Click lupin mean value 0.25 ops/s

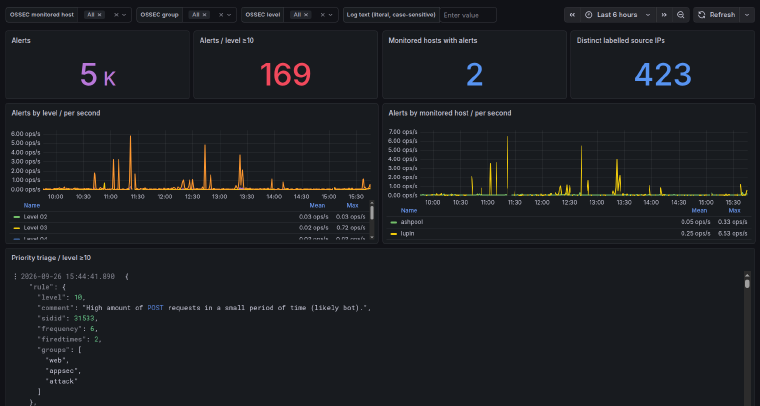(x=696, y=234)
